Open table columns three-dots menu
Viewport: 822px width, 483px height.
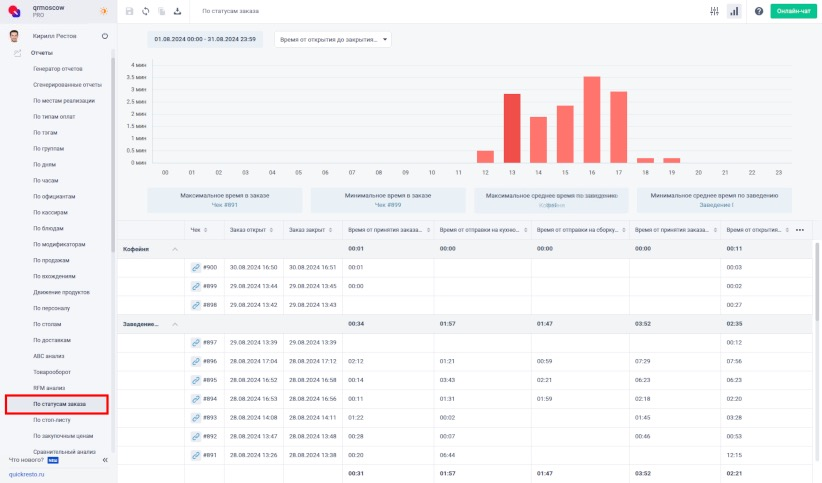coord(800,230)
